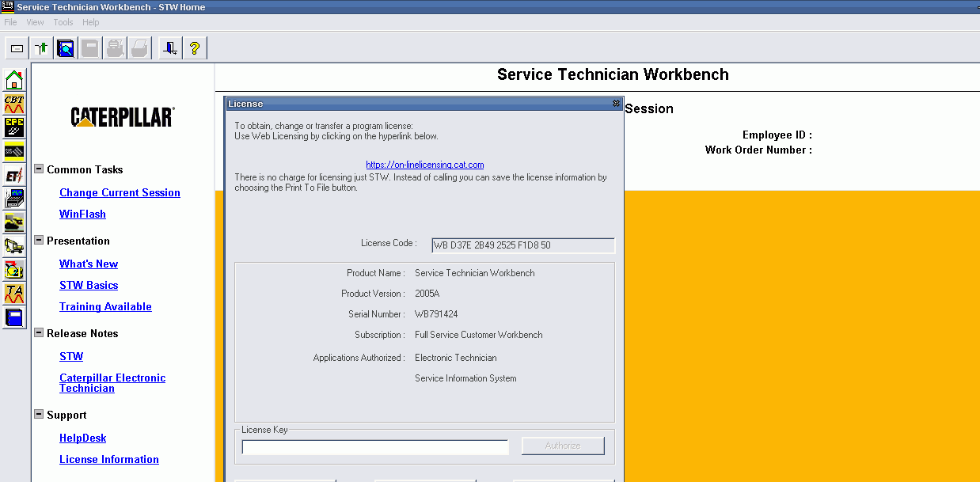Click the Caterpillar logo
The height and width of the screenshot is (482, 980).
[x=123, y=117]
